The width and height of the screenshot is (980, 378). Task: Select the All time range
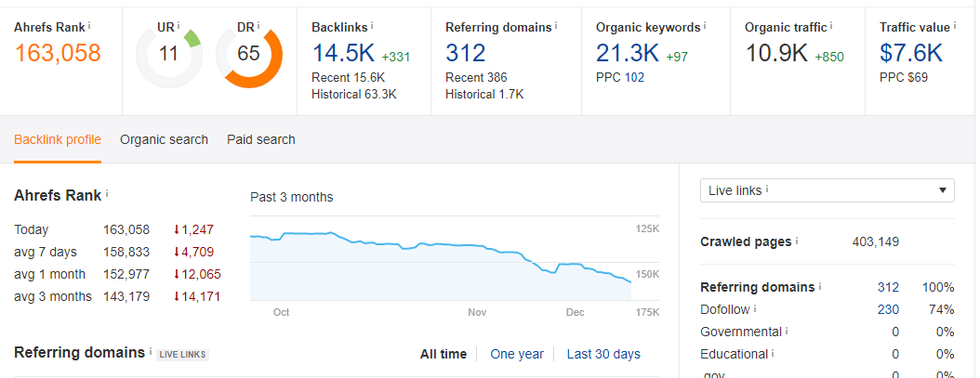tap(444, 354)
